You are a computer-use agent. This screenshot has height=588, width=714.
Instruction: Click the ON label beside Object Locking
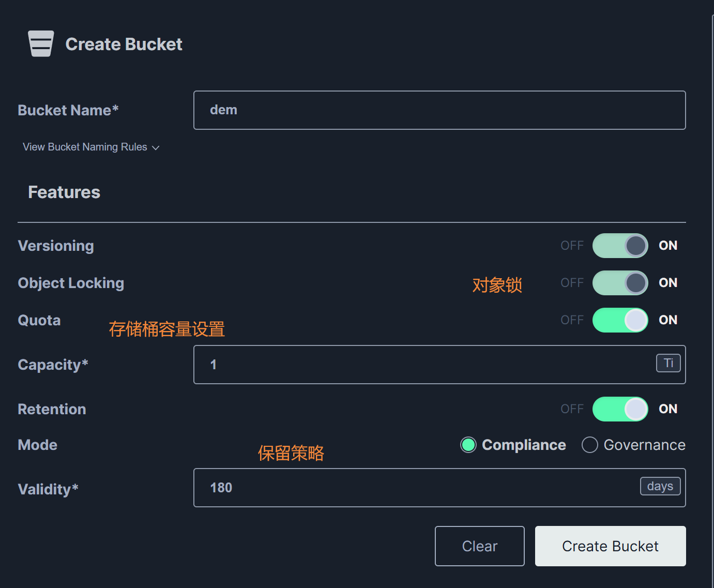tap(668, 283)
